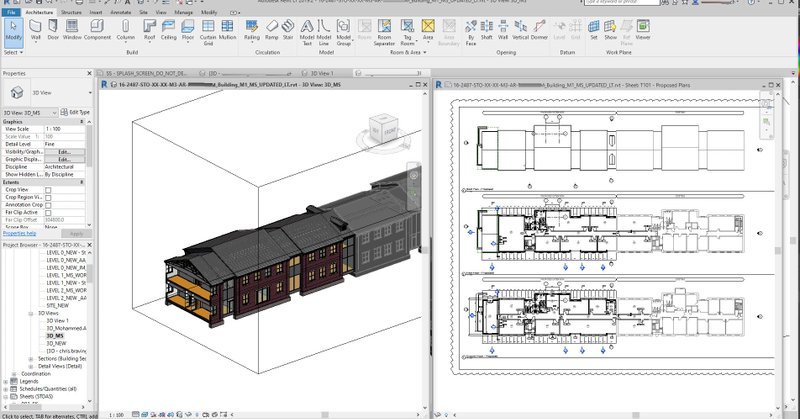Select the Shaft opening tool
This screenshot has height=419, width=800.
(x=487, y=30)
